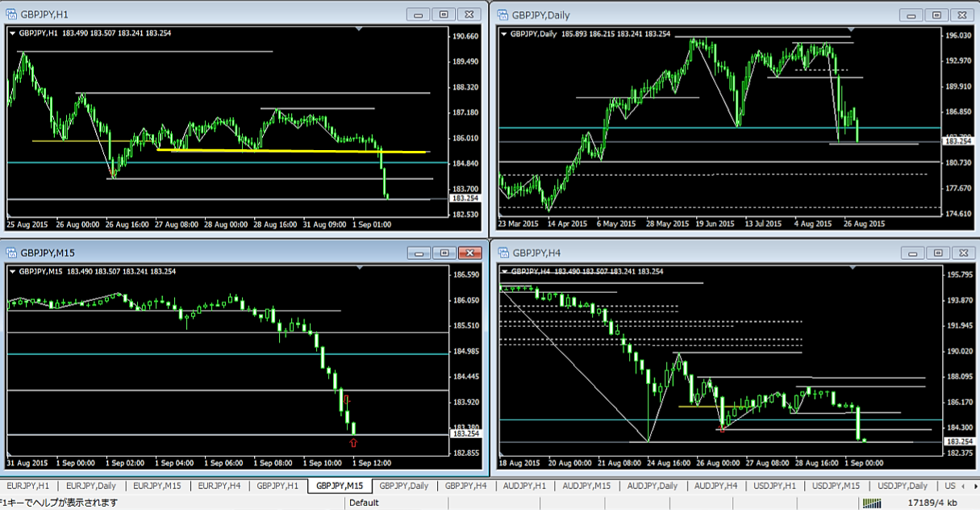Click the GBPJPY,M15 chart window icon
Viewport: 980px width, 510px height.
[10, 253]
